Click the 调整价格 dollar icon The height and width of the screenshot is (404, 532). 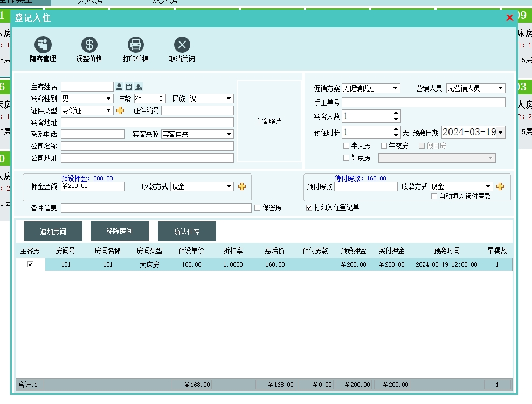click(89, 45)
